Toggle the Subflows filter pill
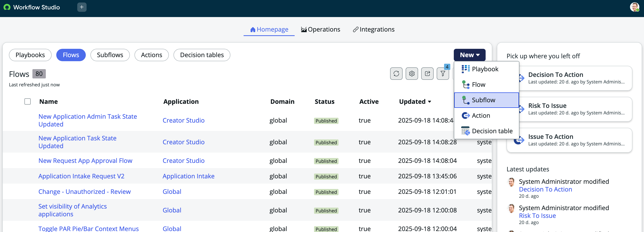644x232 pixels. (110, 55)
